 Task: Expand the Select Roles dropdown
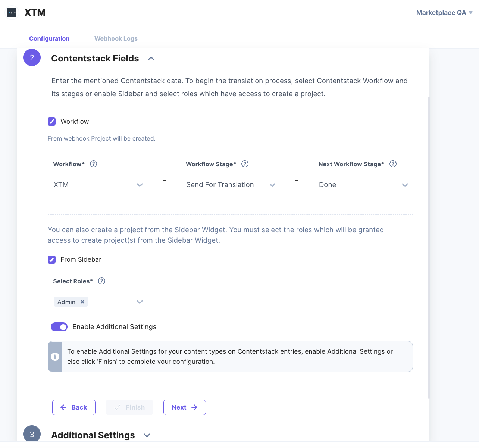point(140,302)
